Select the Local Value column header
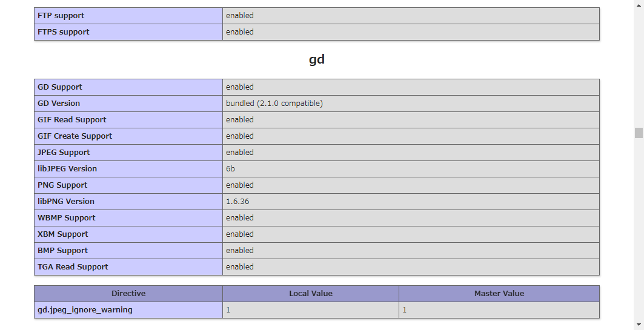 pyautogui.click(x=311, y=294)
